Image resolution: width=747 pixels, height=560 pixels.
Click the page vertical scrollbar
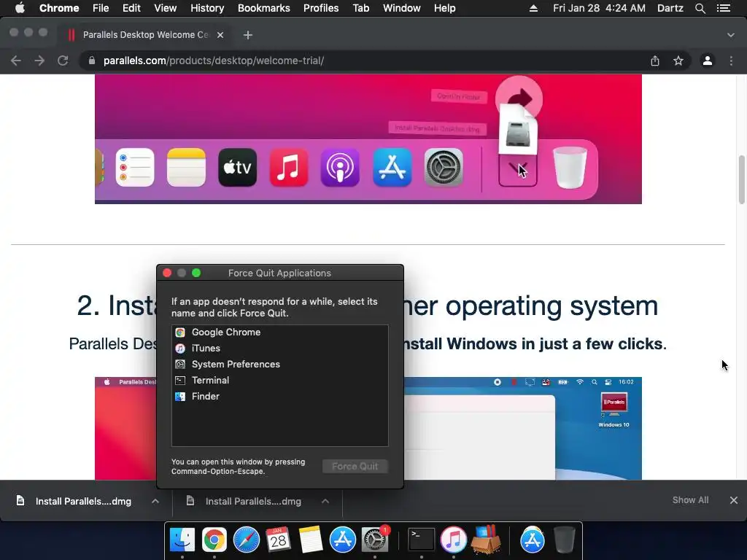[x=741, y=179]
